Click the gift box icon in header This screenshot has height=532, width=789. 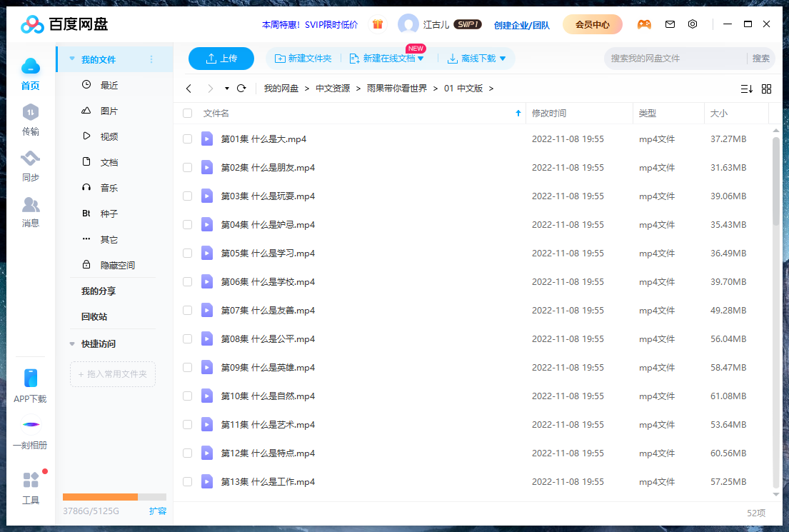tap(378, 24)
